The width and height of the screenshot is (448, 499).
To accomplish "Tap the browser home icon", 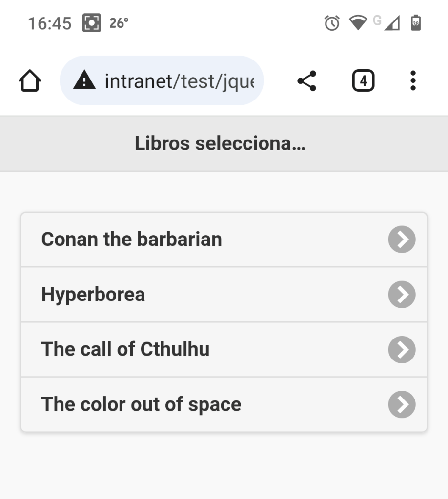I will pos(30,81).
